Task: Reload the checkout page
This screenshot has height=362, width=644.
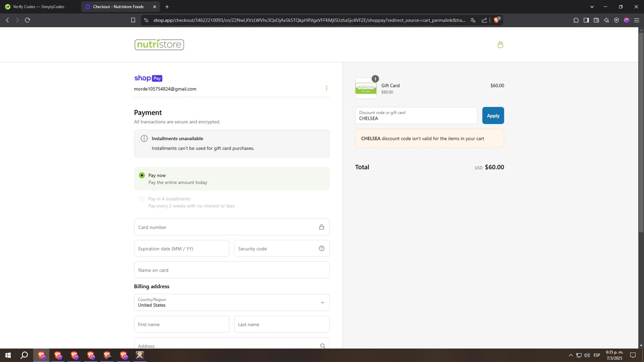Action: [27, 20]
